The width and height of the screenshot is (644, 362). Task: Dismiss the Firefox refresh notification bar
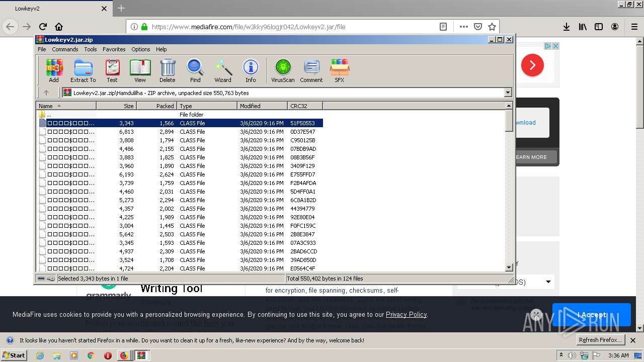(x=633, y=340)
